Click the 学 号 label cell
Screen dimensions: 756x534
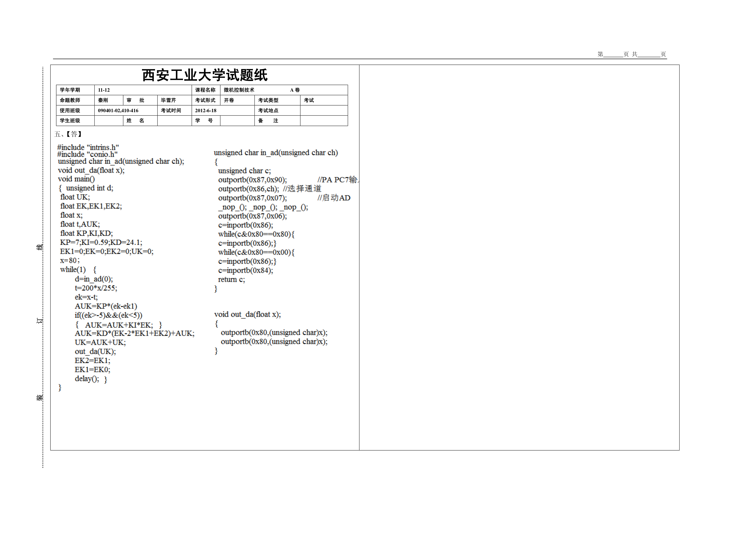[206, 120]
